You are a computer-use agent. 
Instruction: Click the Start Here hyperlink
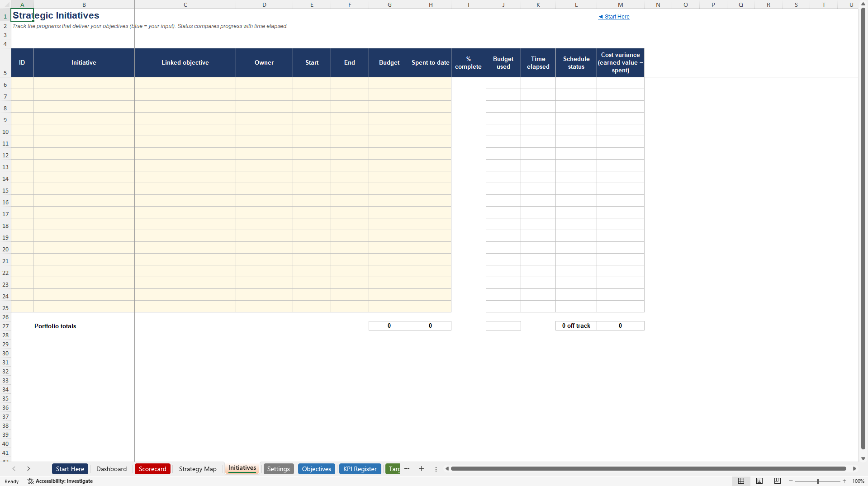click(614, 17)
